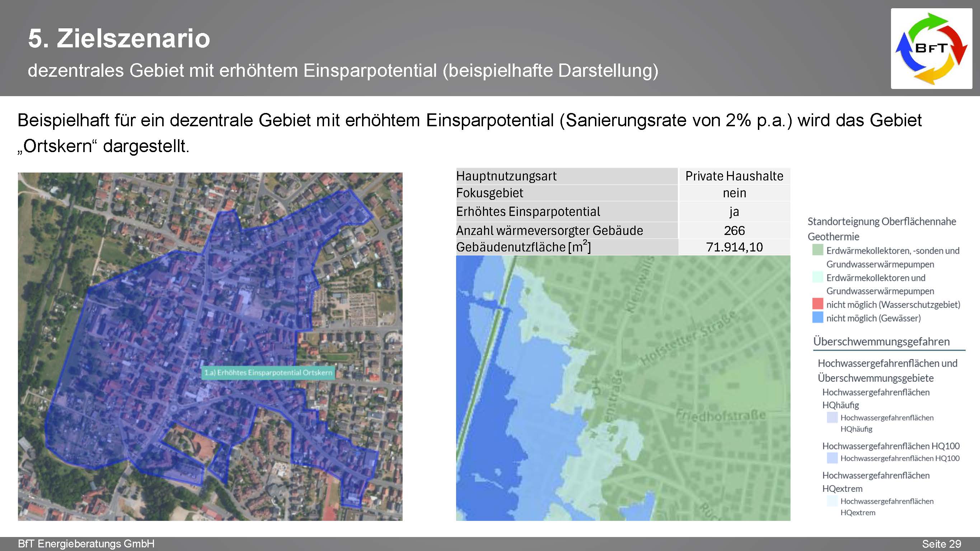Click the HQ100 legend color swatch

coord(832,458)
